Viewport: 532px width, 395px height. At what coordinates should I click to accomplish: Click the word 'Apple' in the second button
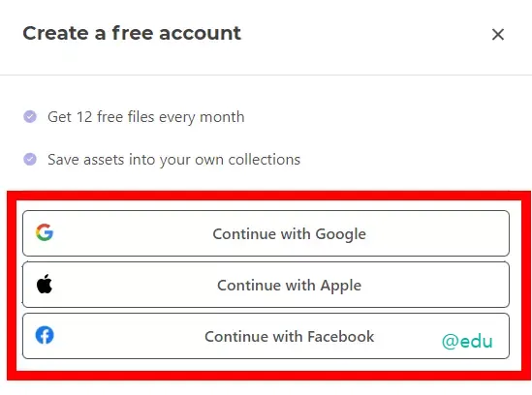341,286
